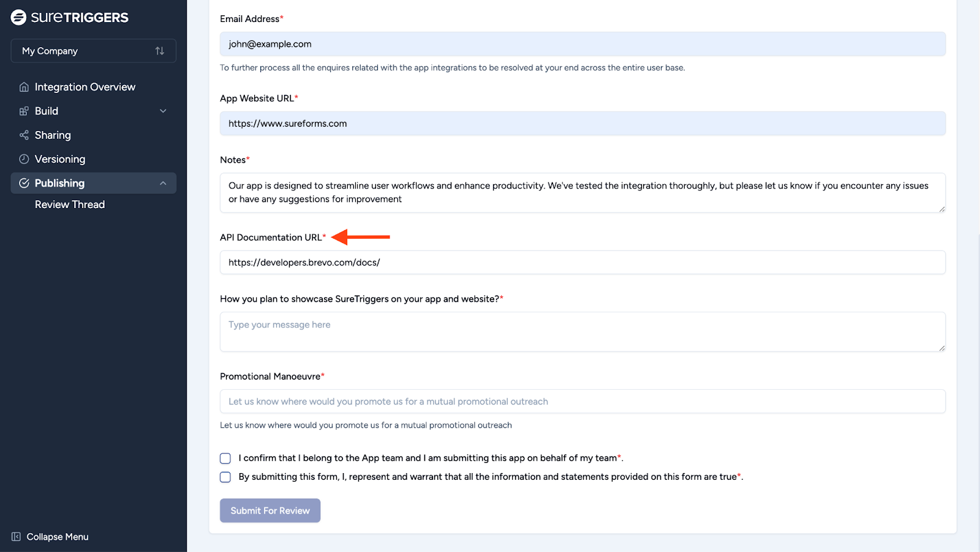This screenshot has width=980, height=552.
Task: Select Sharing in the sidebar menu
Action: (52, 135)
